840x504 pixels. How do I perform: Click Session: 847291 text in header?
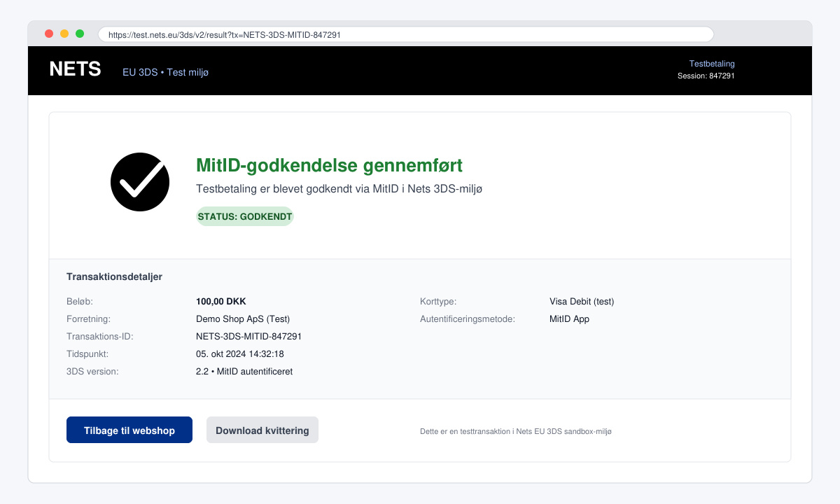point(706,76)
